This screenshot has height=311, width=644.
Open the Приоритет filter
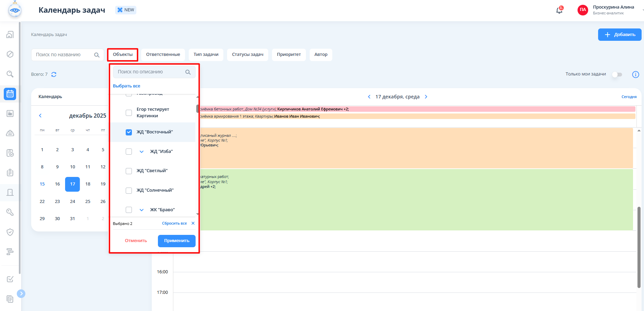click(x=289, y=55)
